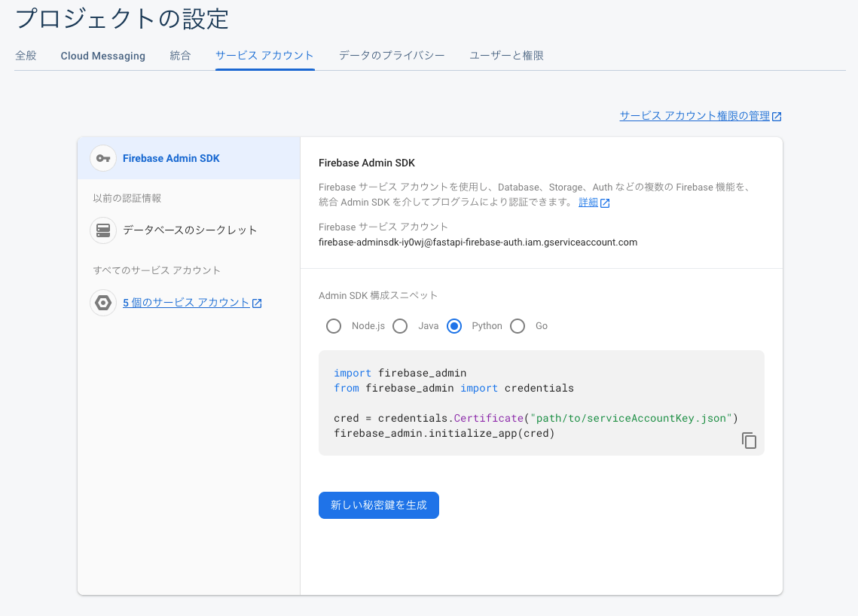Click the 'from firebase_admin import credentials' line
858x616 pixels.
[x=453, y=389]
